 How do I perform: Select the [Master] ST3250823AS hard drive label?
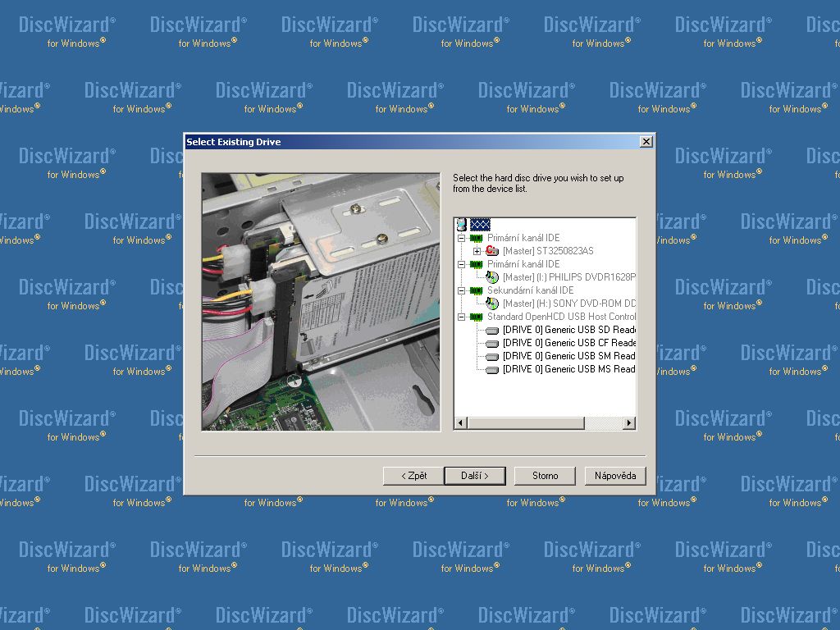(x=548, y=251)
